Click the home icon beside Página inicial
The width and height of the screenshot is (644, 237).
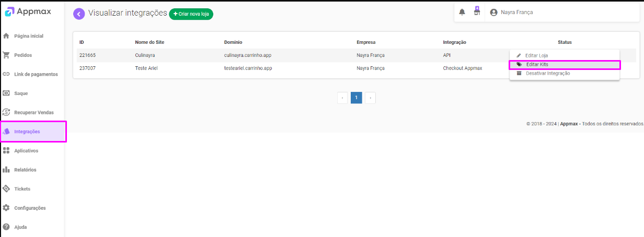coord(6,36)
